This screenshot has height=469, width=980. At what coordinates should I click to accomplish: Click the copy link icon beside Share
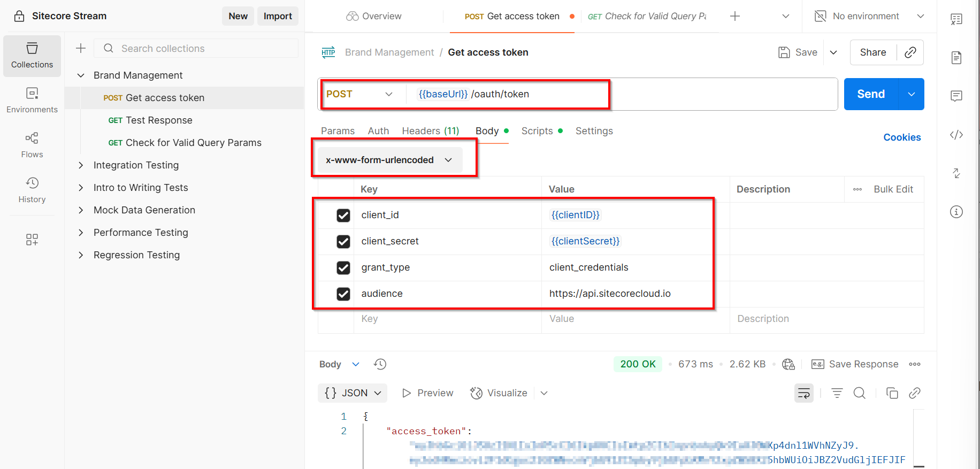click(910, 52)
